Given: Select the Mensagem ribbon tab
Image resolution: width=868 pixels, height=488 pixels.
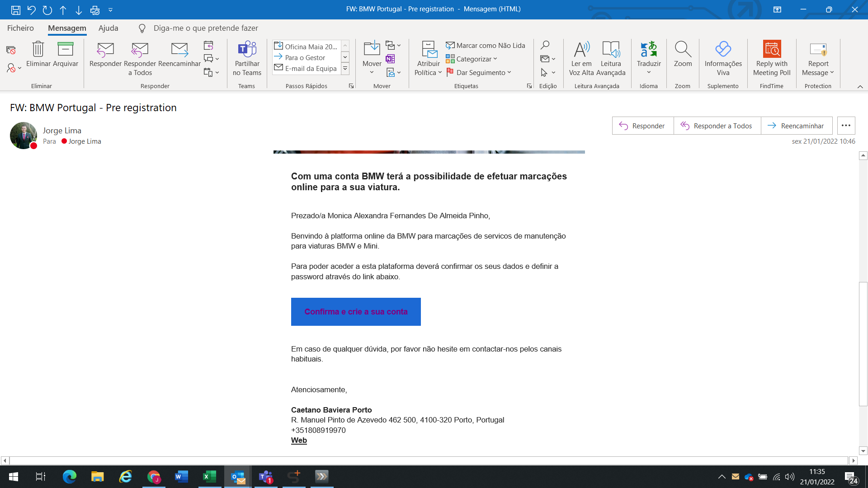Looking at the screenshot, I should click(x=67, y=28).
